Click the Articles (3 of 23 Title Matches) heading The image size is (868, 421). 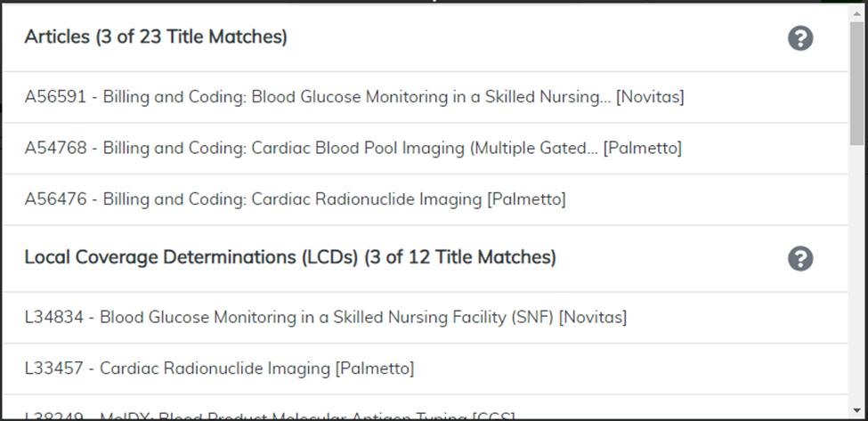[x=156, y=37]
